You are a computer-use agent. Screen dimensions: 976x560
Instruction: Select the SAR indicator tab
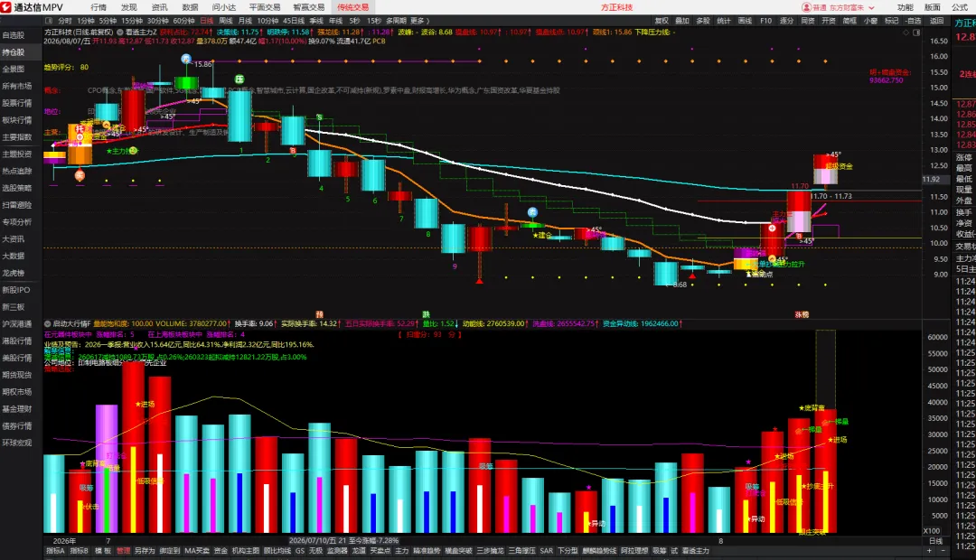pos(547,551)
